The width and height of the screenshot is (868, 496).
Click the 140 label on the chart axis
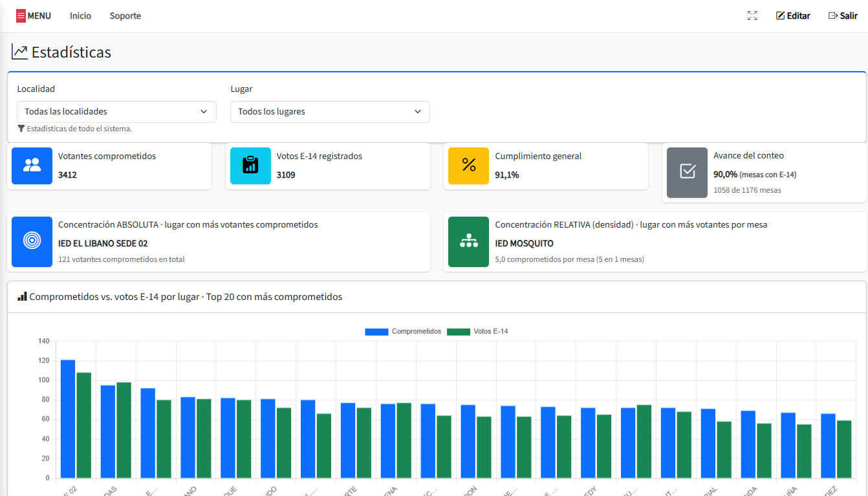click(x=43, y=341)
